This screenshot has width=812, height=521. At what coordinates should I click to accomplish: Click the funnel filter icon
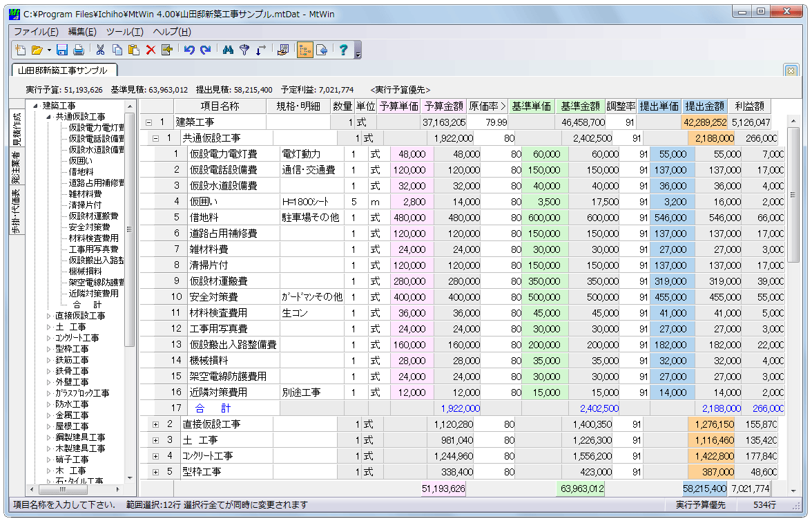point(244,50)
